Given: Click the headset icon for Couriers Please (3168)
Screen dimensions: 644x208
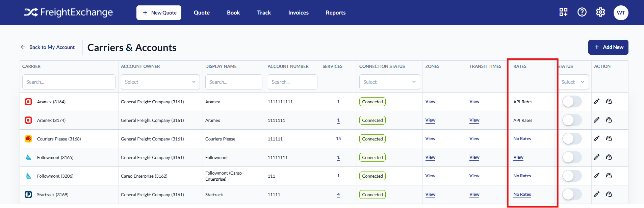Looking at the screenshot, I should point(609,138).
